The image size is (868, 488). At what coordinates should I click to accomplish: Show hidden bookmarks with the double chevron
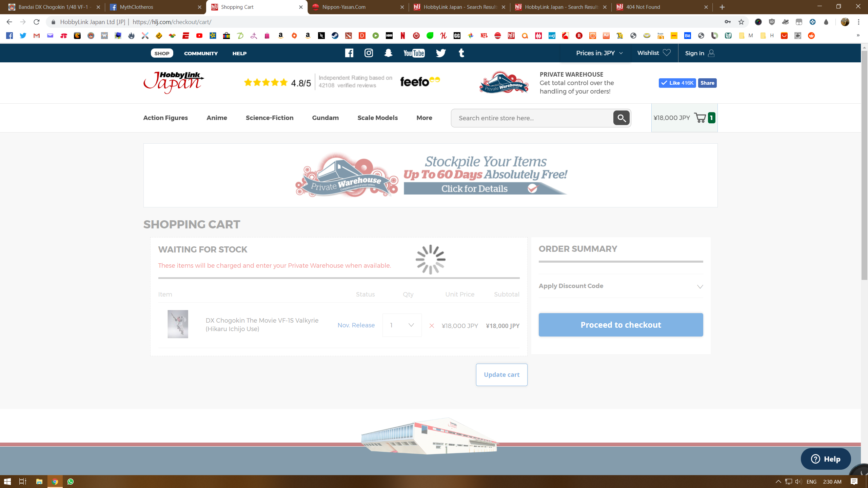click(x=858, y=35)
